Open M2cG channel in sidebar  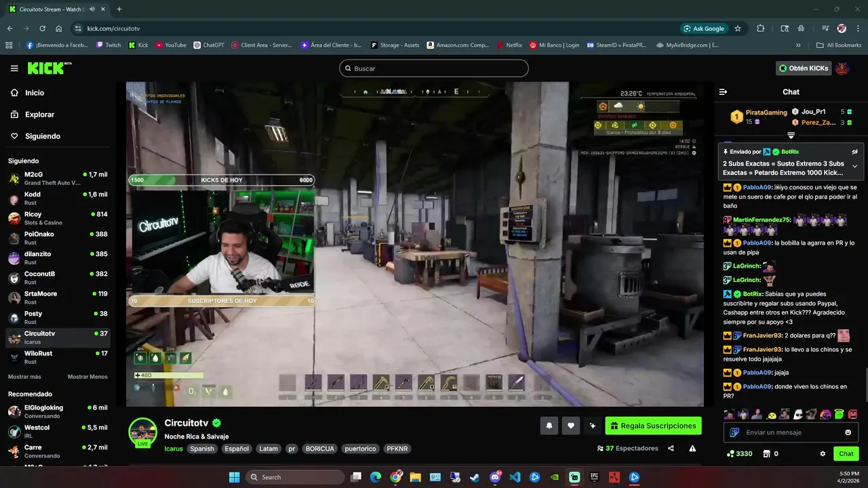[58, 178]
